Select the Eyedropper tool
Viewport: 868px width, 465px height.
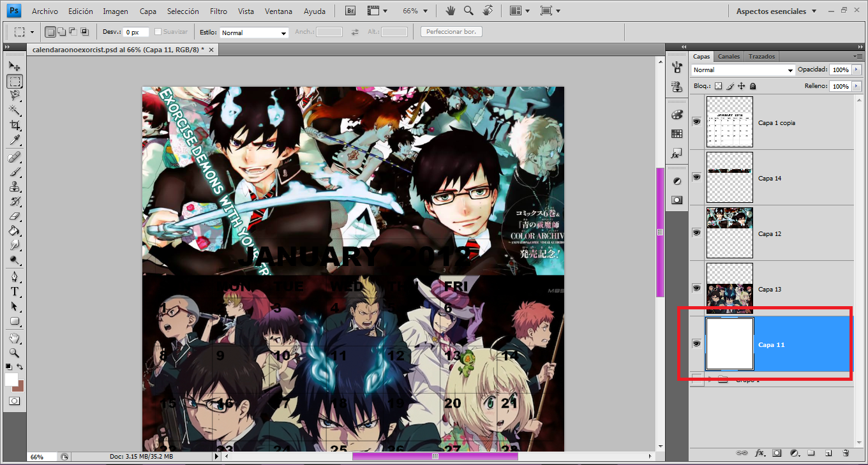[14, 140]
